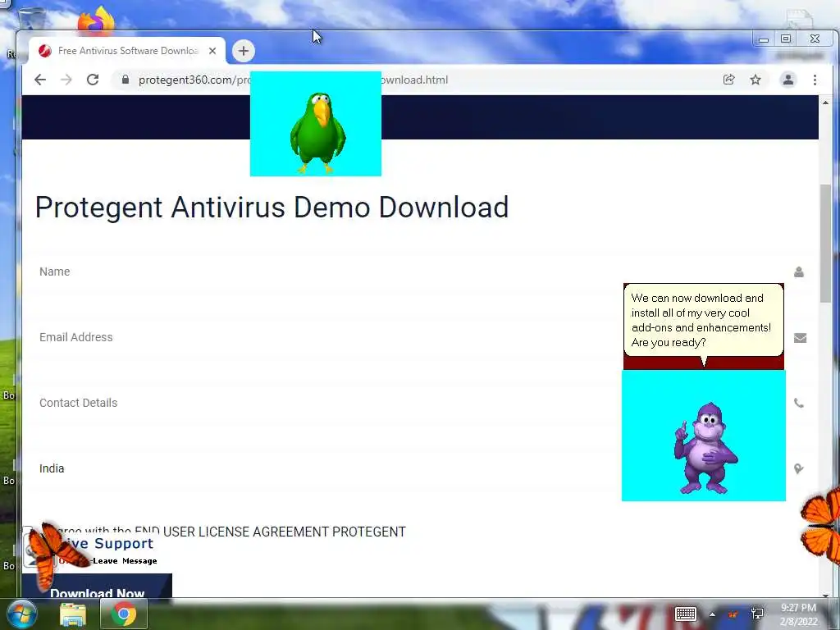Click the scrollbar up arrow
The width and height of the screenshot is (840, 630).
[x=825, y=103]
